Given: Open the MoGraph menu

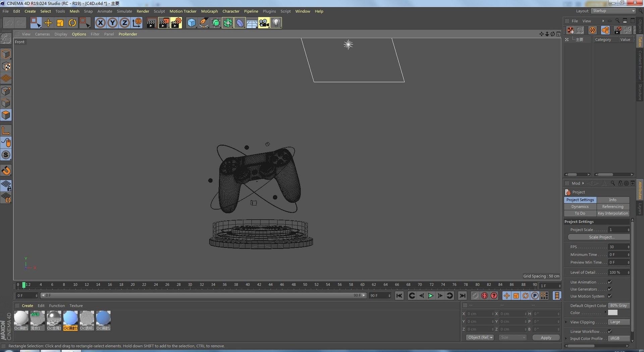Looking at the screenshot, I should click(x=209, y=11).
